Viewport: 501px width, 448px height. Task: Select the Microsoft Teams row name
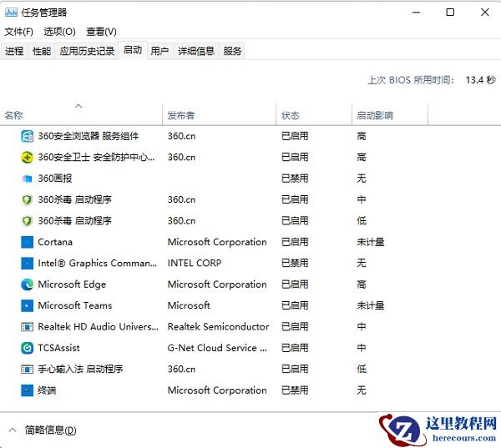coord(75,305)
